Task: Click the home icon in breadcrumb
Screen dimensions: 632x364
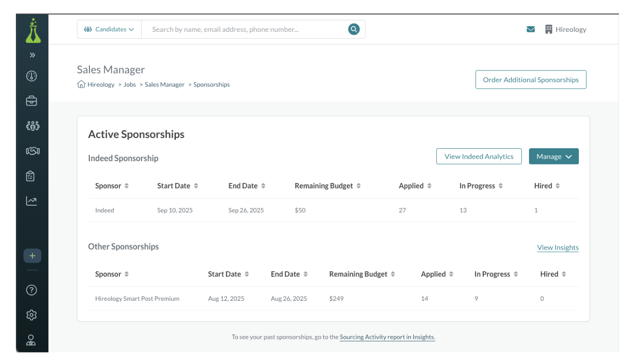Action: point(81,84)
